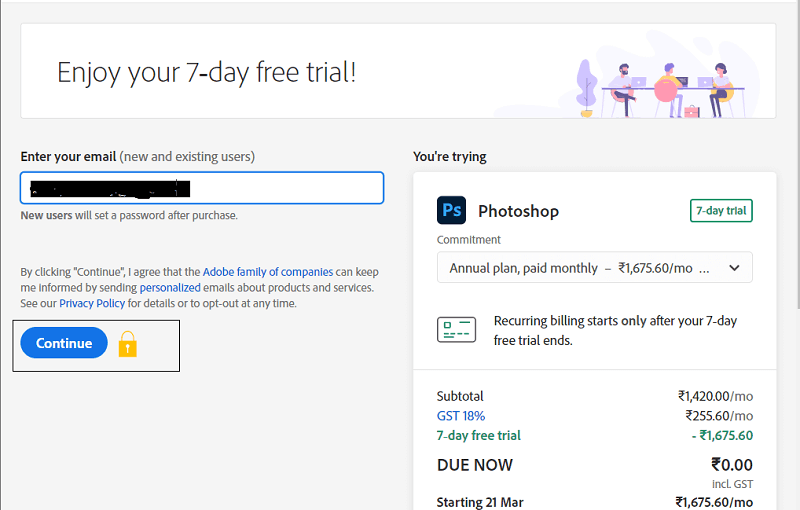Image resolution: width=800 pixels, height=510 pixels.
Task: Open the Commitment plan dropdown
Action: coord(594,268)
